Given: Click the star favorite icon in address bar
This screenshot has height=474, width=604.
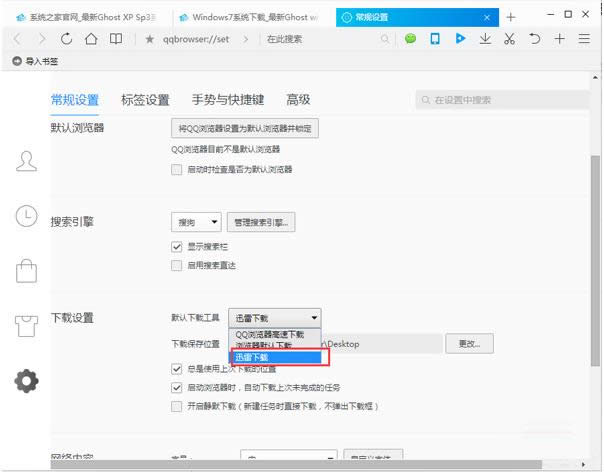Looking at the screenshot, I should [x=149, y=39].
